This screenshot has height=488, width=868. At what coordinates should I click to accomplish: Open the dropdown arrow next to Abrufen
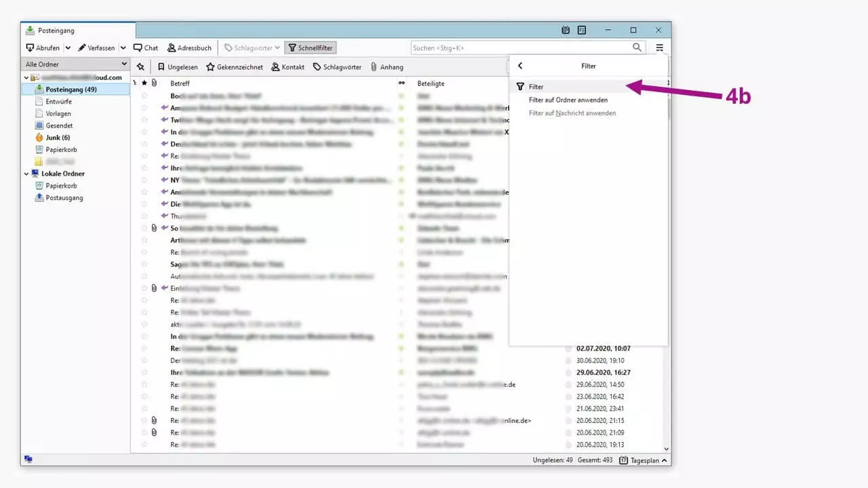[68, 48]
